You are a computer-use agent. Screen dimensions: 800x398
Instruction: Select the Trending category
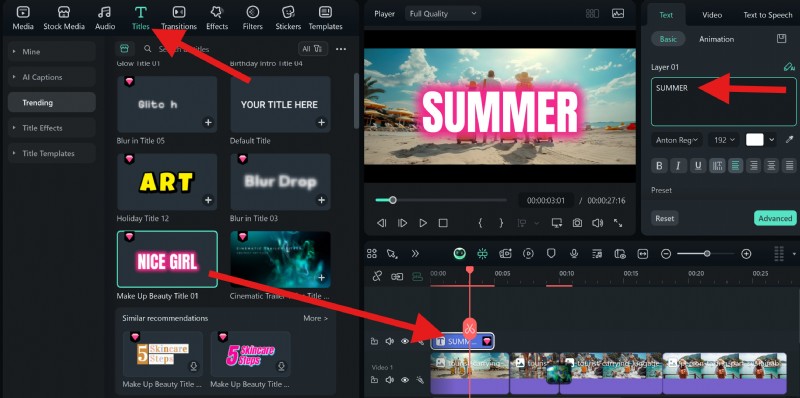52,103
